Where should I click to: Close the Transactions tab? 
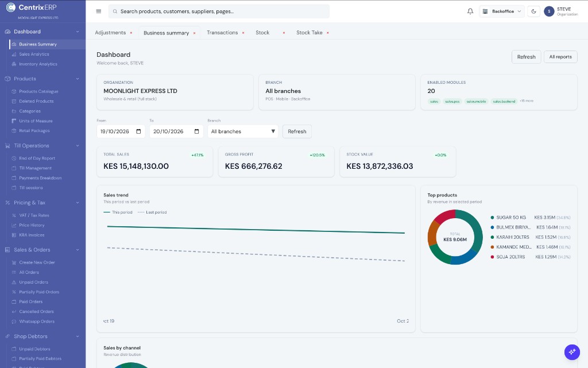[243, 33]
